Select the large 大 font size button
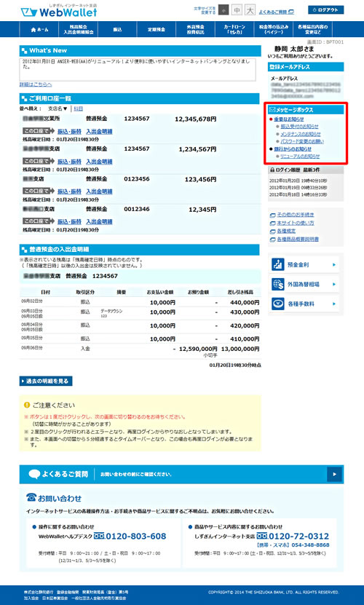Image resolution: width=364 pixels, height=605 pixels. (250, 10)
